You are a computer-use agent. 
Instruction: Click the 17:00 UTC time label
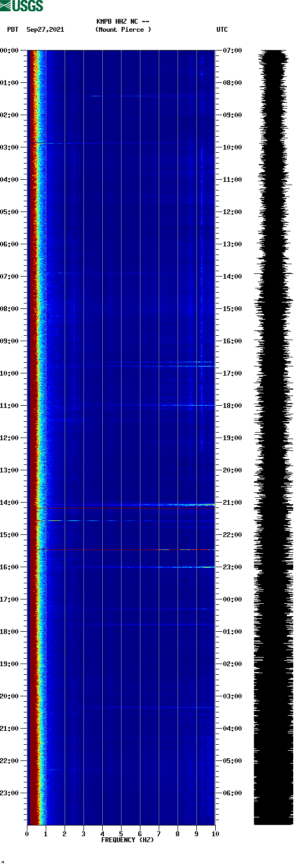coord(232,373)
